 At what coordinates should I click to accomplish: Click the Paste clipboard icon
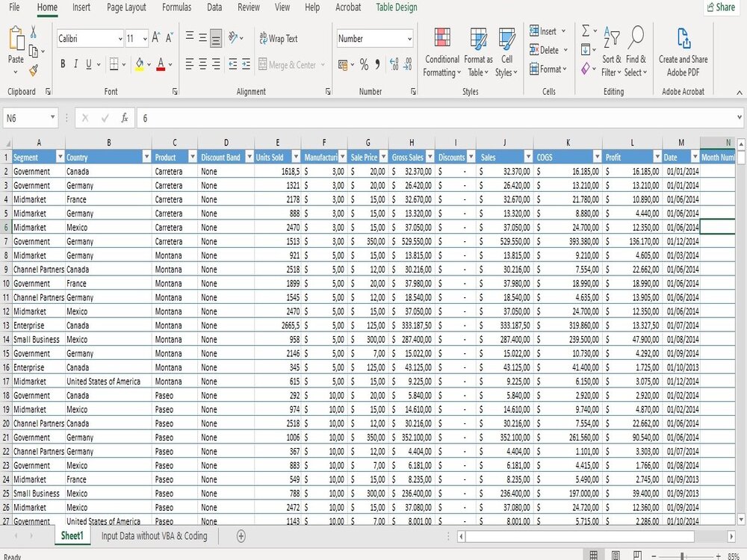coord(16,39)
